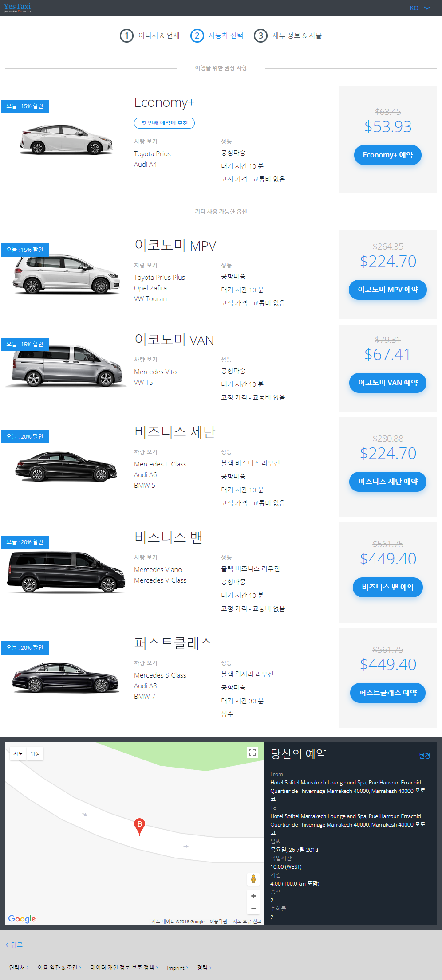
Task: Click the YesTaxi logo
Action: [x=17, y=8]
